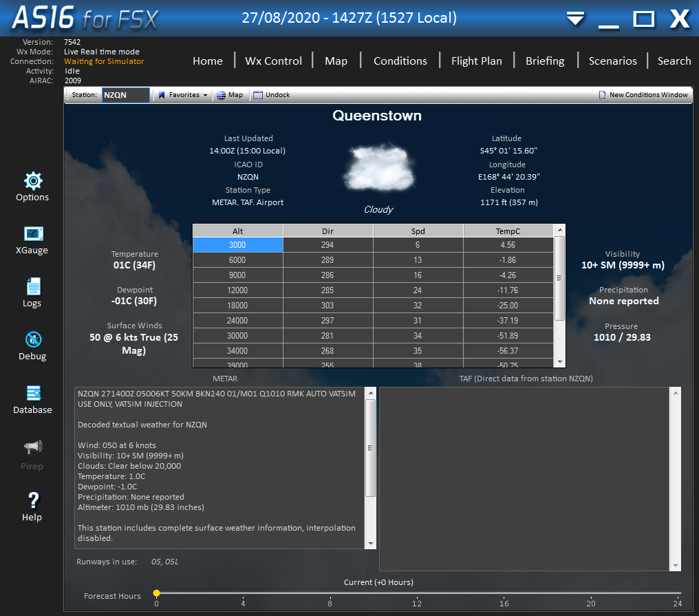Click the 'Waiting for Simulator' status

104,61
